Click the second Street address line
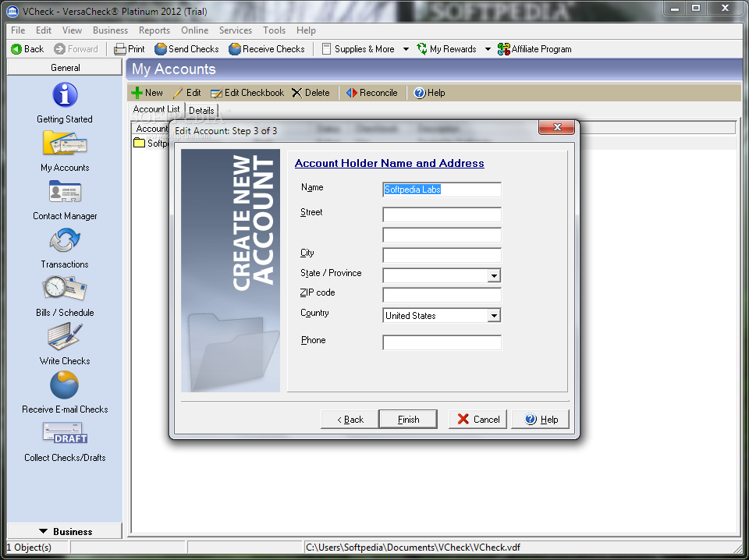 click(x=442, y=235)
